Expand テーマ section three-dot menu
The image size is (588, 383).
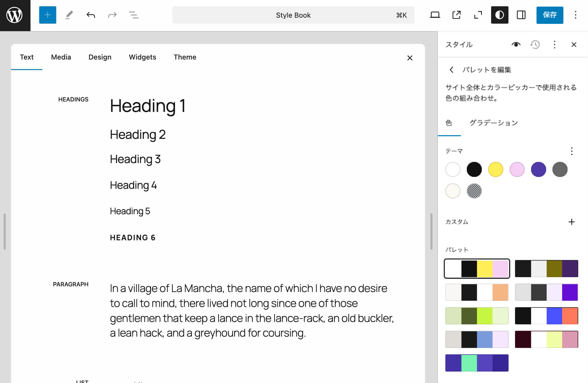pos(572,151)
